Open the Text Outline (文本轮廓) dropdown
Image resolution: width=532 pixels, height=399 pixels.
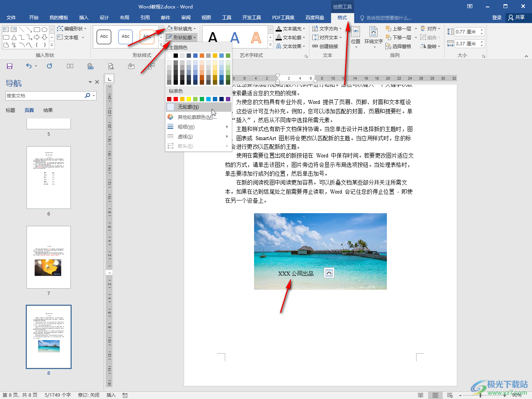coord(291,37)
